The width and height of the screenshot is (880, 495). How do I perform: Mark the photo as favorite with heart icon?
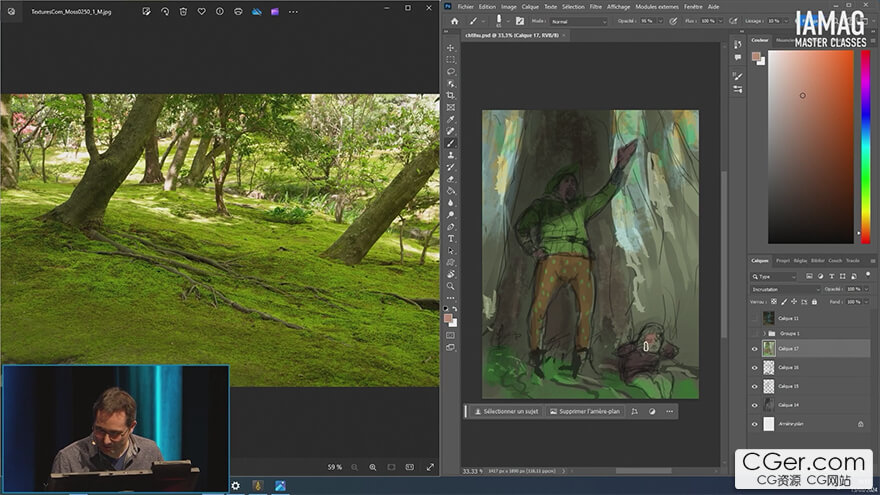(x=201, y=12)
